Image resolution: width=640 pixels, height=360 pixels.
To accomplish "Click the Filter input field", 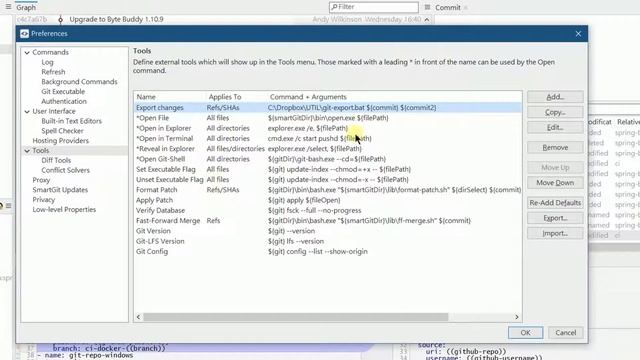I will [373, 7].
